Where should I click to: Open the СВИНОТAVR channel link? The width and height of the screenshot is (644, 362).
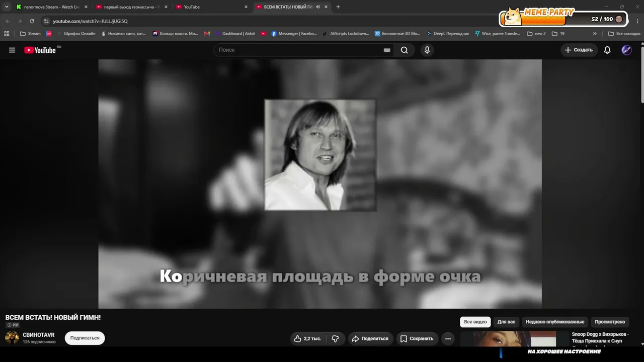tap(39, 335)
